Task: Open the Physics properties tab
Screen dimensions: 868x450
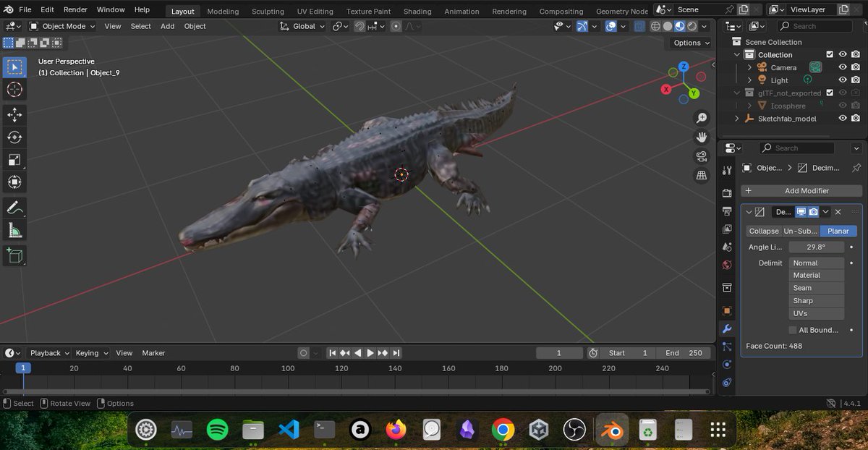Action: 727,365
